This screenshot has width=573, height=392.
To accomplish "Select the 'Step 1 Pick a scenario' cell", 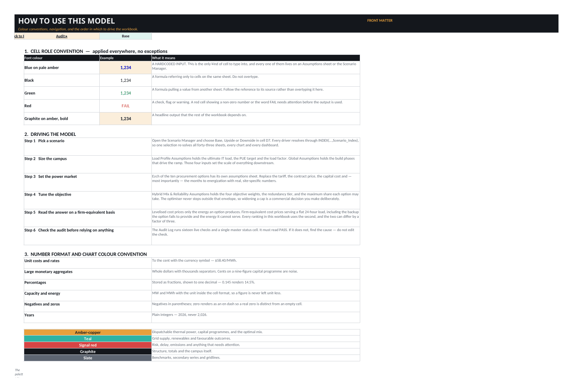I will tap(88, 147).
